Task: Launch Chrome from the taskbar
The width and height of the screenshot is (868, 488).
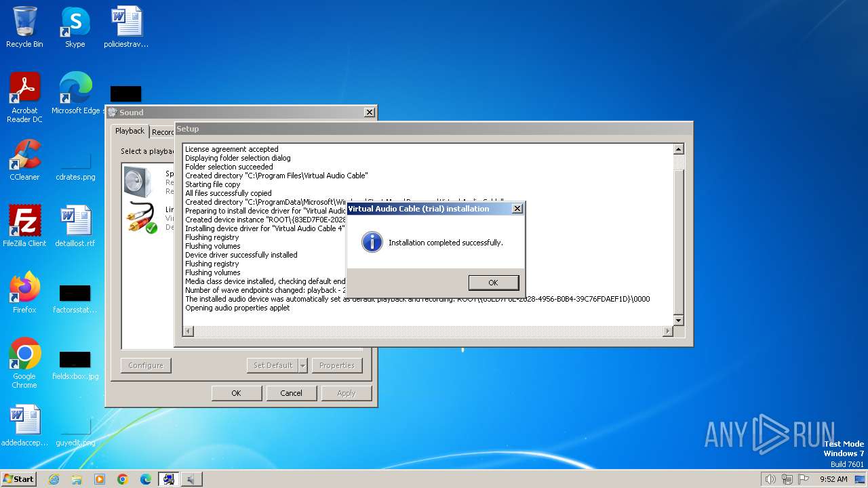Action: [123, 479]
